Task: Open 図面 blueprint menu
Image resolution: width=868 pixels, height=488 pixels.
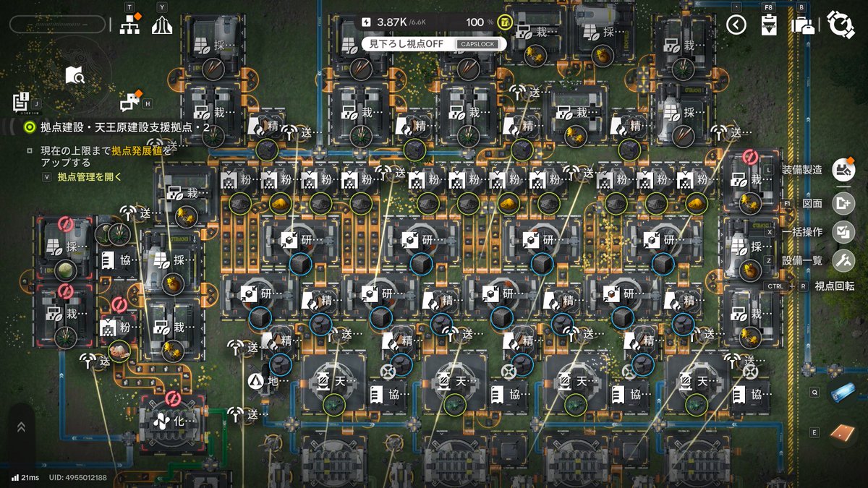Action: tap(843, 204)
